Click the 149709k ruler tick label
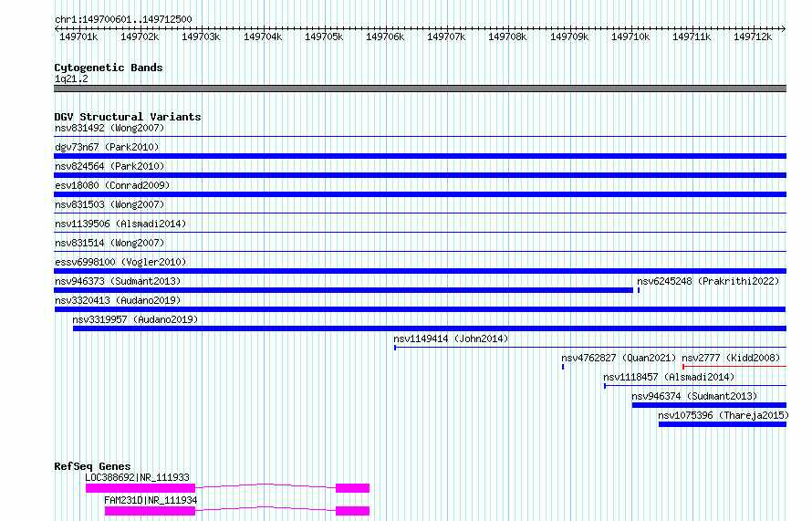 (x=569, y=36)
